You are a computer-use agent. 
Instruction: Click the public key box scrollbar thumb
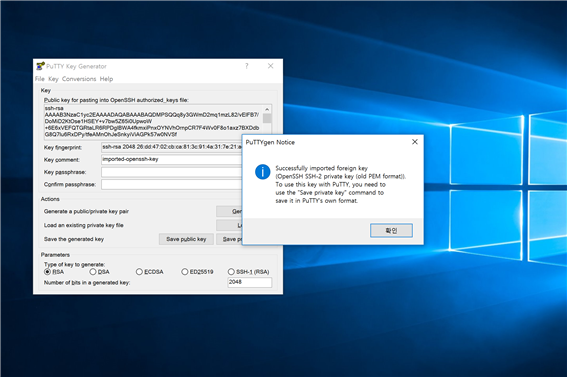[x=267, y=118]
